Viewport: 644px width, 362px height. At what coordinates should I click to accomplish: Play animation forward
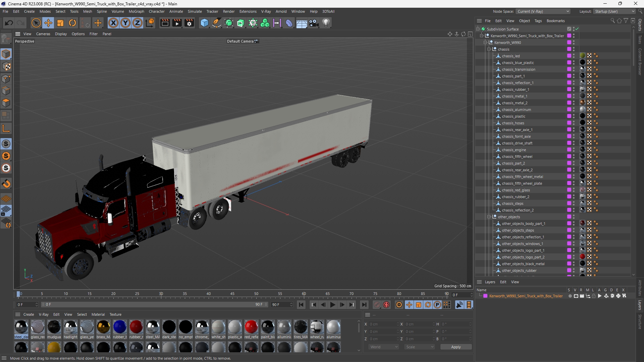click(x=332, y=305)
